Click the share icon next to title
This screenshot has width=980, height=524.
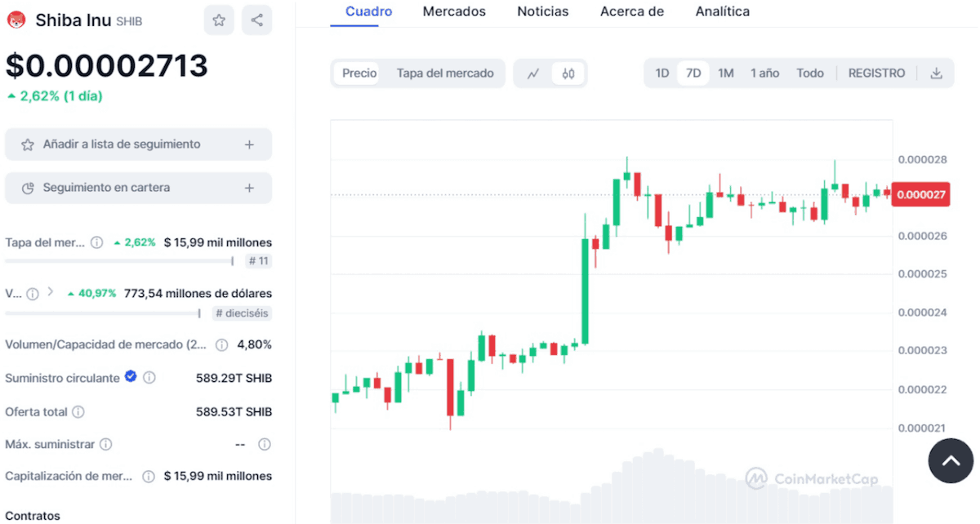[257, 20]
